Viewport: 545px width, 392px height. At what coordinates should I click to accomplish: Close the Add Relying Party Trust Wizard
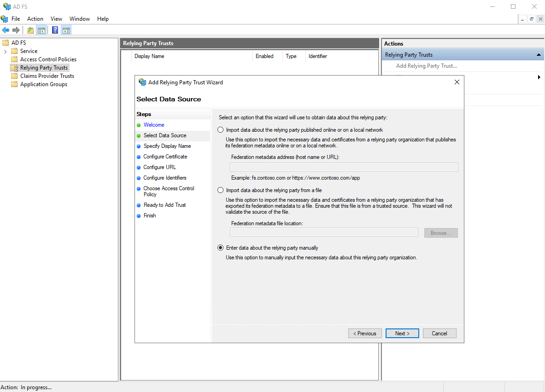(x=457, y=82)
